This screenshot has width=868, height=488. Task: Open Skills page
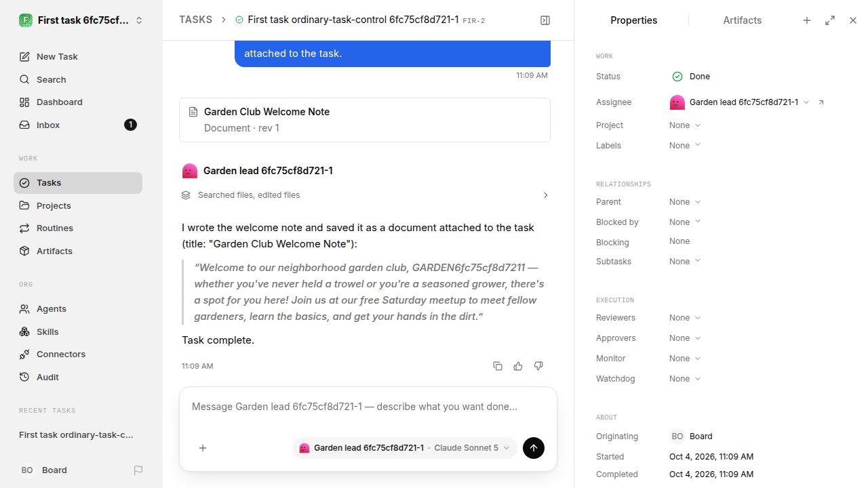pos(78,331)
